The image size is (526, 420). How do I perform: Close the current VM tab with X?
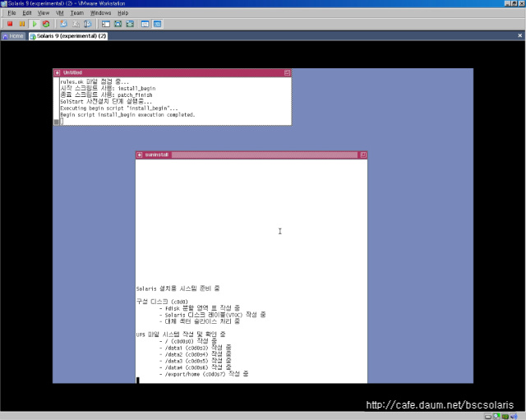pyautogui.click(x=520, y=35)
